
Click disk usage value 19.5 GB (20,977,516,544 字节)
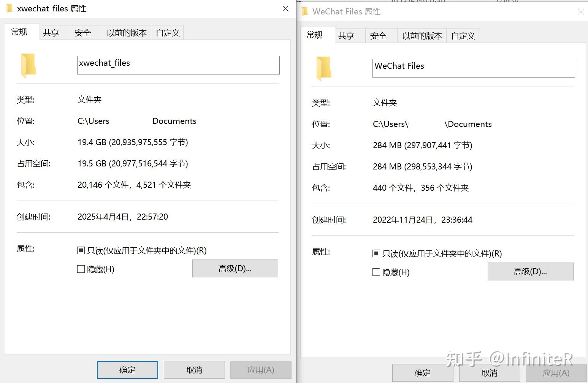click(133, 164)
